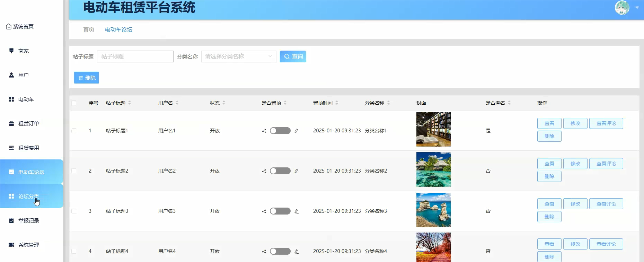This screenshot has height=262, width=644.
Task: Open the sea rocks cover image in row 3
Action: pos(434,210)
